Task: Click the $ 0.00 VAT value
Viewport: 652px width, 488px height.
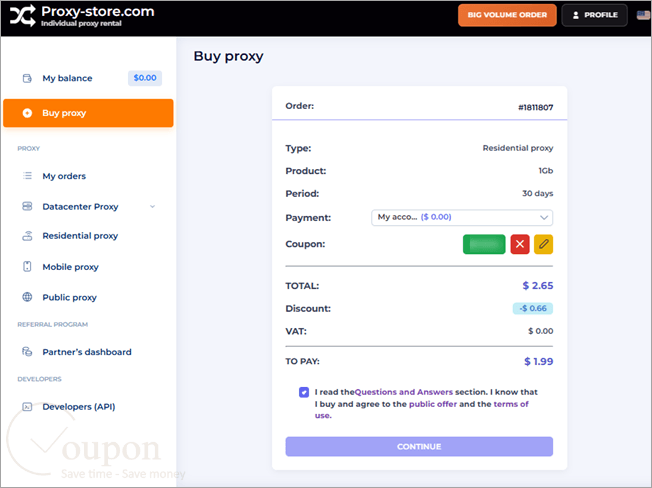Action: point(541,331)
